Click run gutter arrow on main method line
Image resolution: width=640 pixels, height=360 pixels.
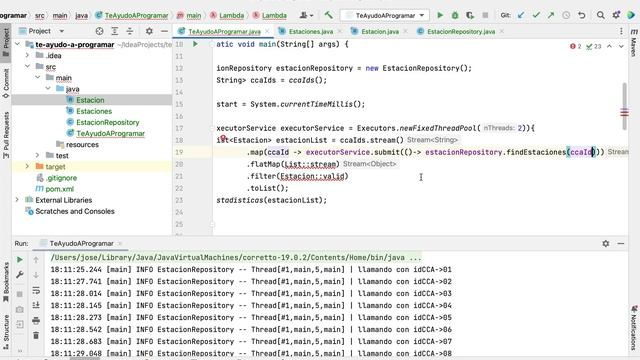195,44
